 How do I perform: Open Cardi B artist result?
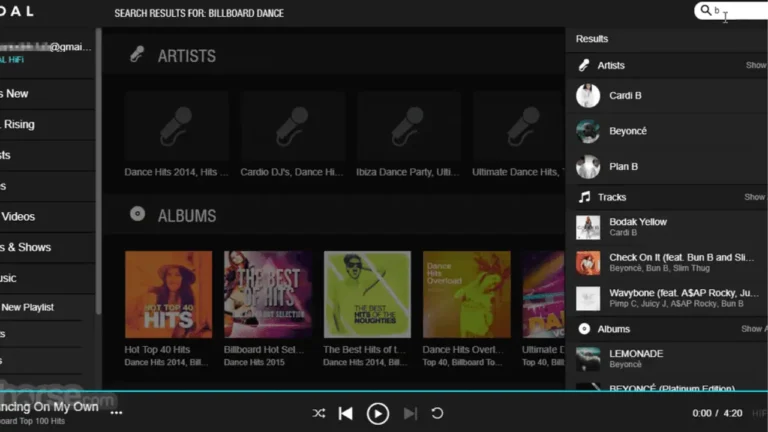667,96
